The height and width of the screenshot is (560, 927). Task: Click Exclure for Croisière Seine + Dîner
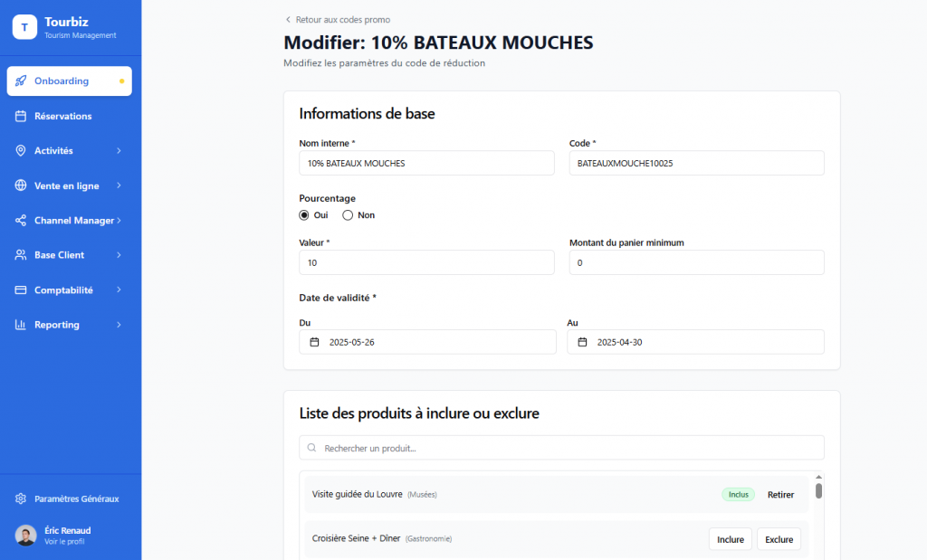point(779,539)
